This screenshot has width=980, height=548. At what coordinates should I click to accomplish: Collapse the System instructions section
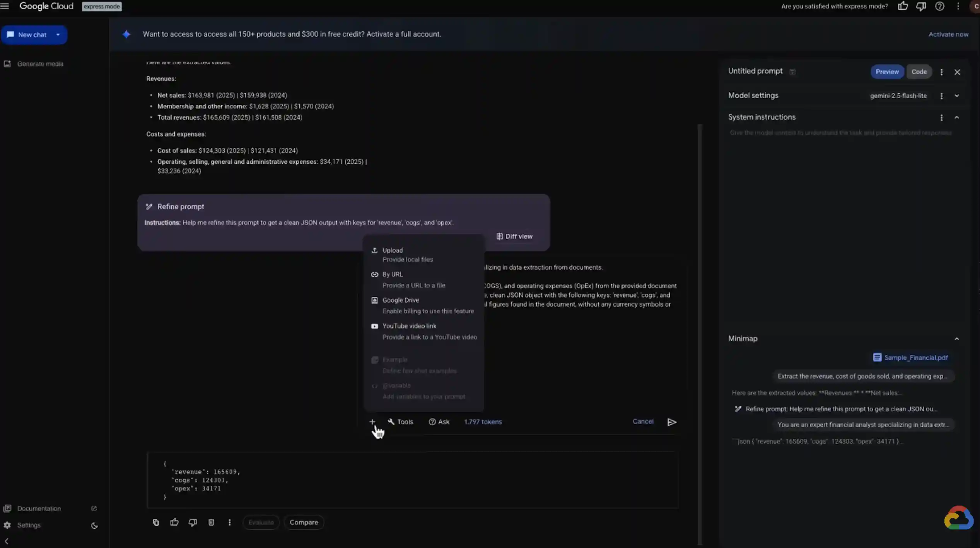click(957, 117)
